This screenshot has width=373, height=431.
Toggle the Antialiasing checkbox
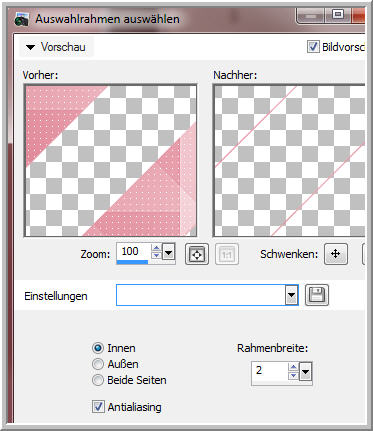pos(98,407)
